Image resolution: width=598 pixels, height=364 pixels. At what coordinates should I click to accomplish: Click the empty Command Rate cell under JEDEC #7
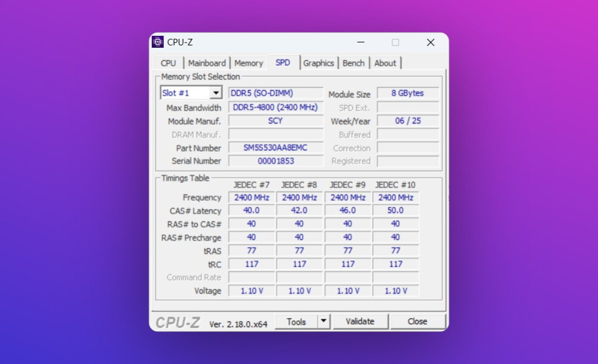click(251, 277)
